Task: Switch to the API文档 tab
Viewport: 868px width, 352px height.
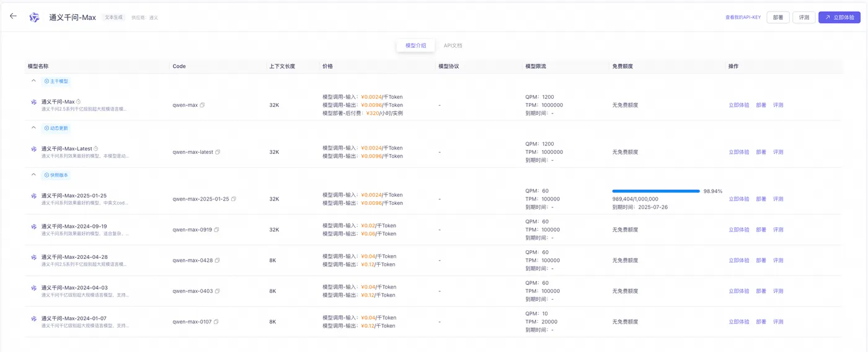Action: tap(453, 45)
